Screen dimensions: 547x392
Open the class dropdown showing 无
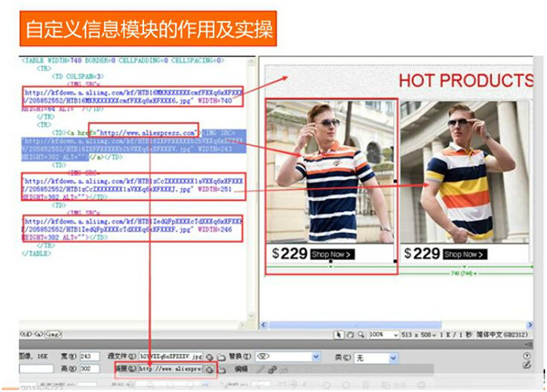point(376,358)
